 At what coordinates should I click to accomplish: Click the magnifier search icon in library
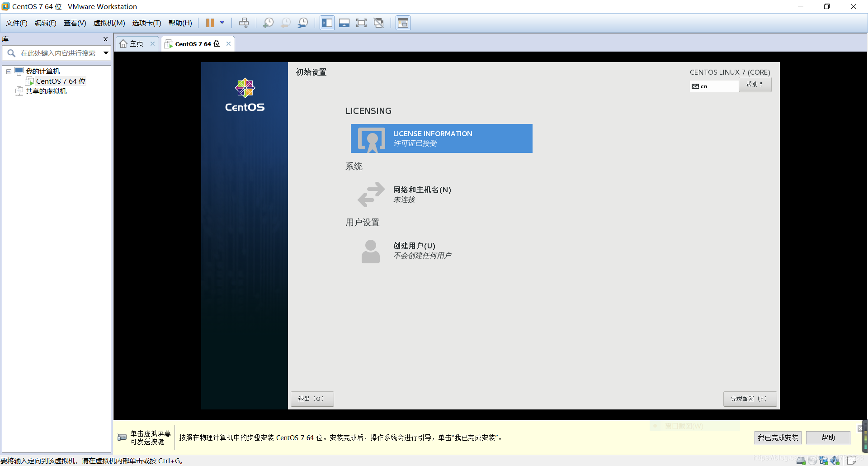point(11,53)
